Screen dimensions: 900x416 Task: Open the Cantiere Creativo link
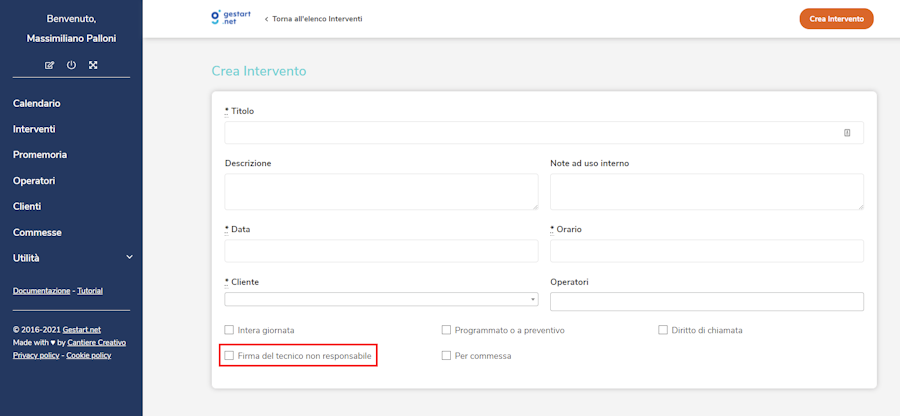(96, 343)
